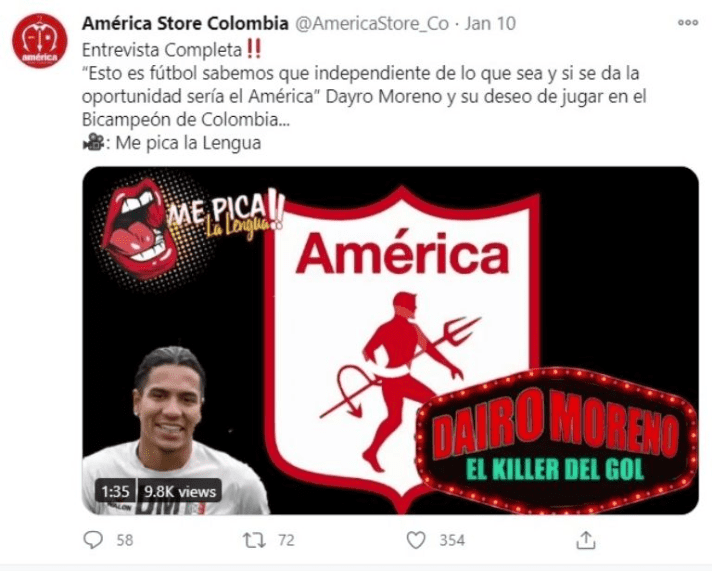Click the 58 replies count
The image size is (712, 571).
(x=125, y=540)
